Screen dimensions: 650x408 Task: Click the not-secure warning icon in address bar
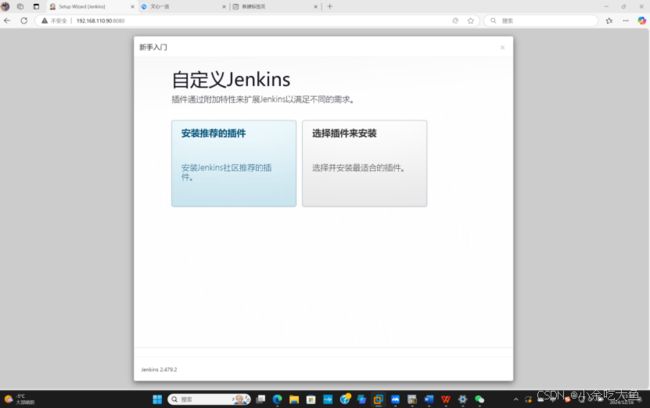click(44, 20)
